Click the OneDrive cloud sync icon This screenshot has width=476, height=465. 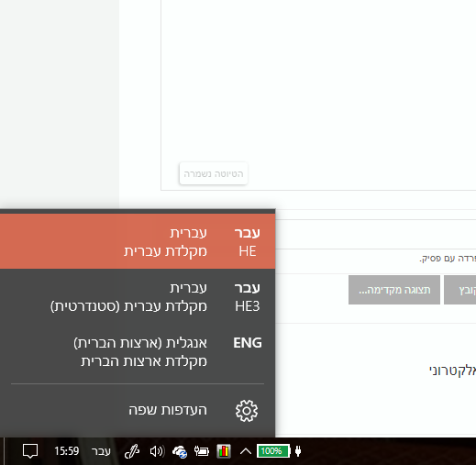[180, 451]
